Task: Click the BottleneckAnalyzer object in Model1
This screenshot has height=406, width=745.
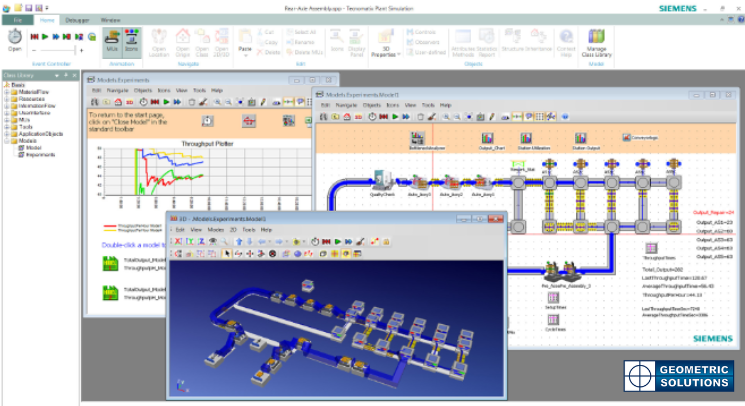Action: 418,138
